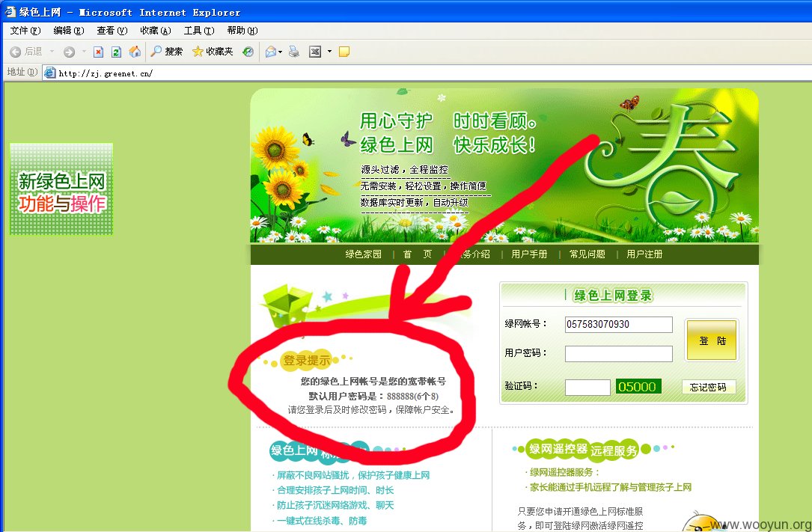Refresh the page with the green arrows icon
Screen dimensions: 812x532
click(117, 51)
